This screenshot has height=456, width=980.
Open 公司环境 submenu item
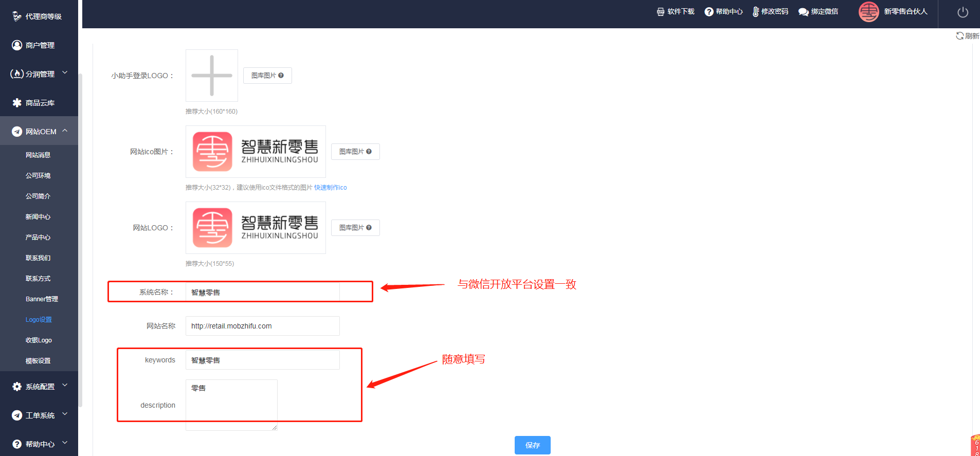38,176
